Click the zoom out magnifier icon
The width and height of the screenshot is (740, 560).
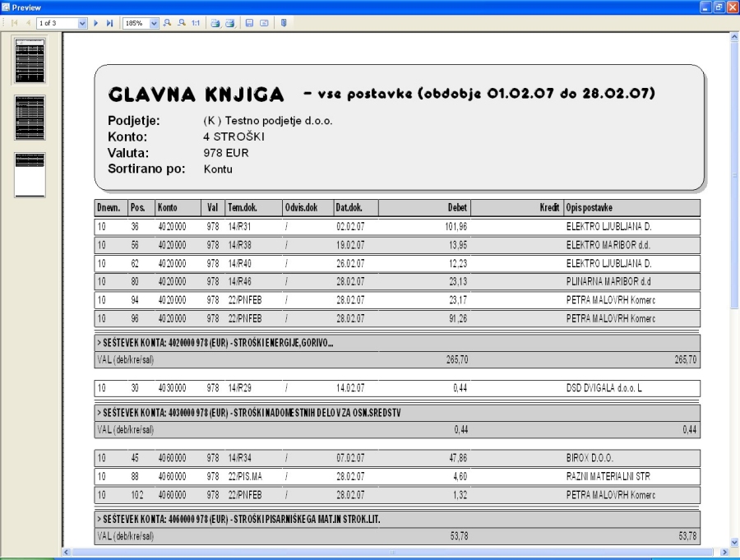point(181,23)
